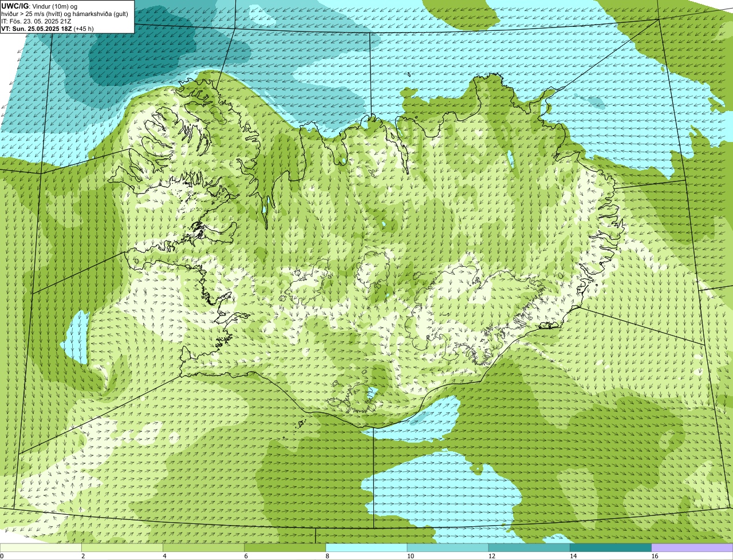Click the 'IT: Fös. 23. 05. 2025 21Z' line
Viewport: 733px width, 560px height.
click(37, 21)
